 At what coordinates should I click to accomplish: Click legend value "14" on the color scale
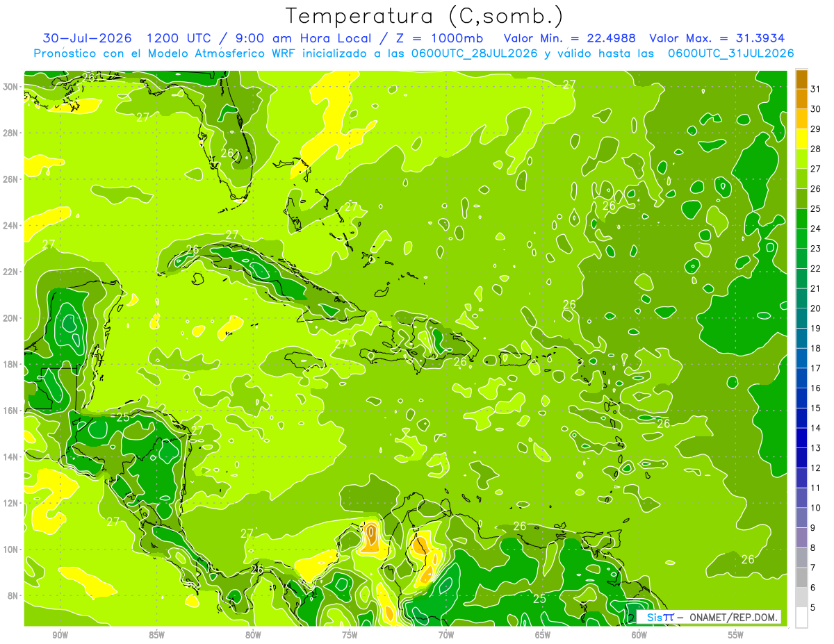815,428
